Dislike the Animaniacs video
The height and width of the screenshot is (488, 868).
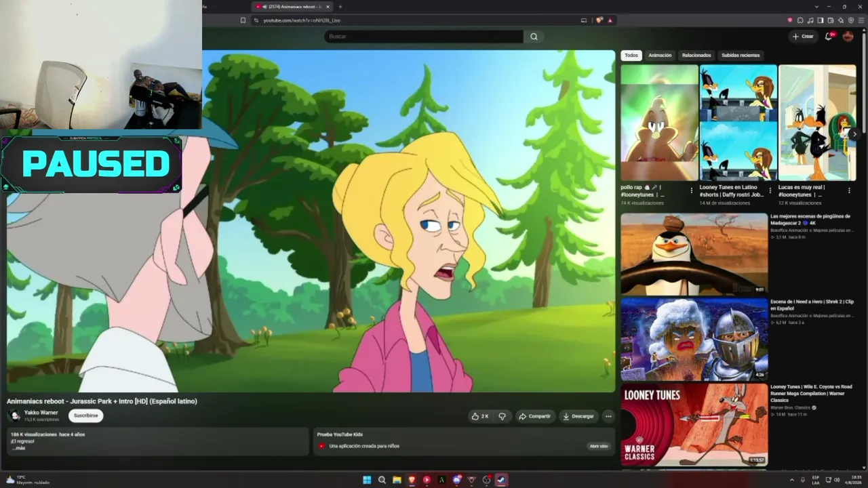502,416
